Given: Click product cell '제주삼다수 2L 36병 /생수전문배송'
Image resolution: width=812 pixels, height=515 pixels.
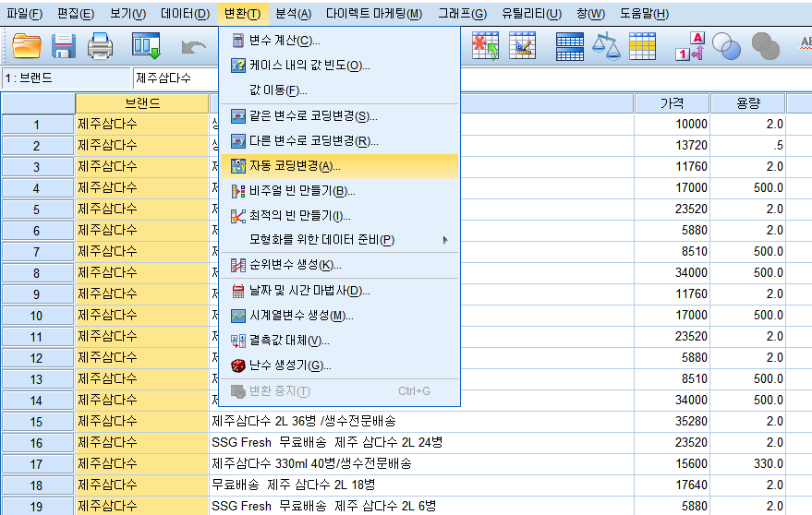Looking at the screenshot, I should click(x=422, y=421).
